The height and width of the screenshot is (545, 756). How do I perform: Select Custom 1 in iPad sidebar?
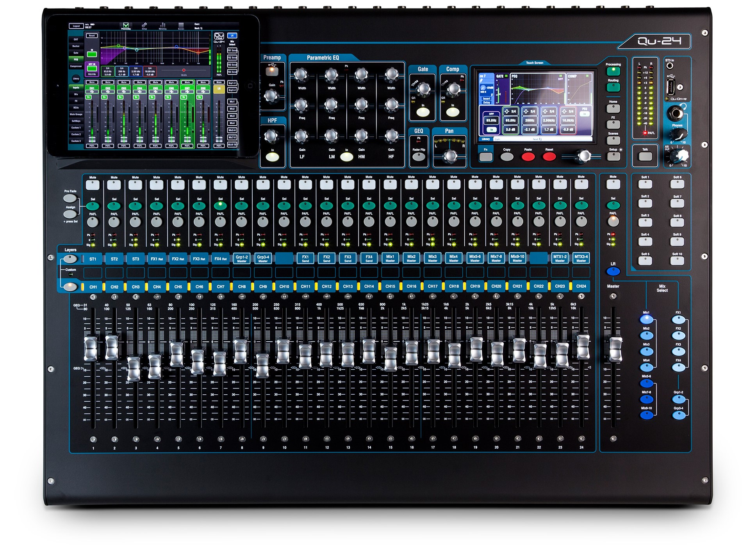(x=76, y=128)
